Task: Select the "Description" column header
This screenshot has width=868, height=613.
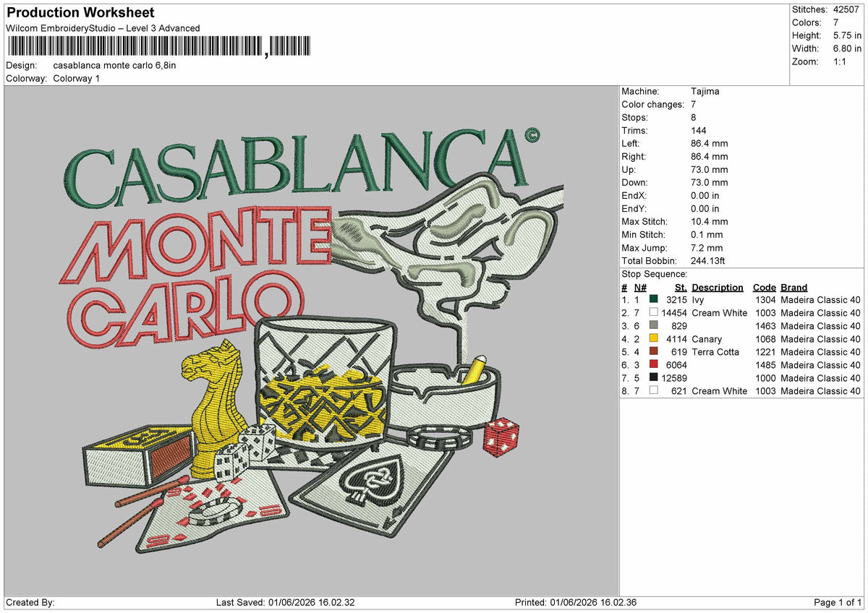Action: tap(718, 287)
